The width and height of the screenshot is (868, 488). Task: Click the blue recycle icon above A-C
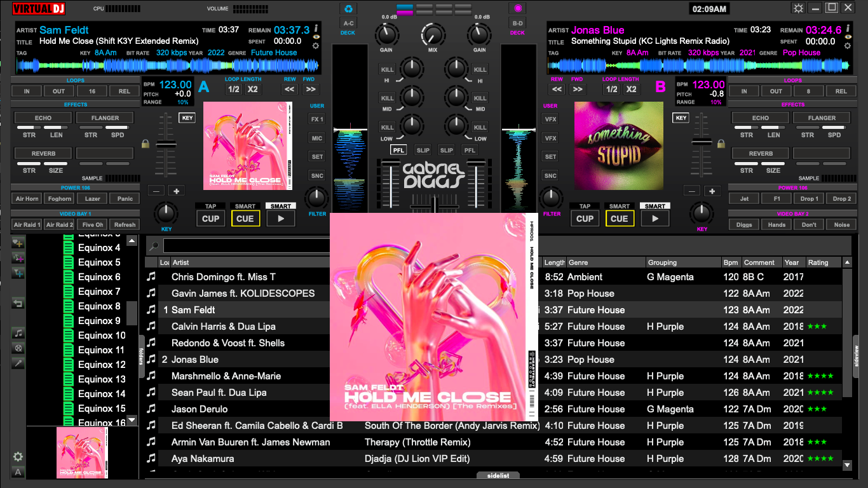[x=348, y=9]
